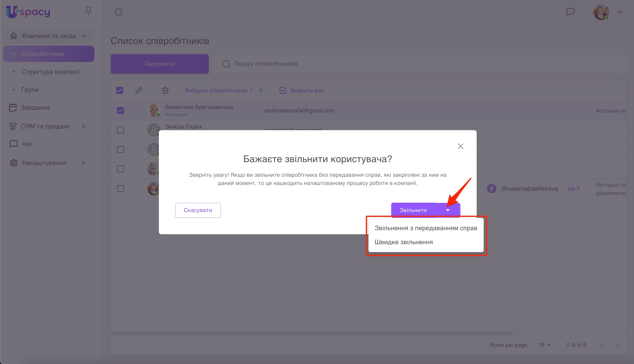The height and width of the screenshot is (364, 634).
Task: Click the Facebook icon beside @valeriiabashkirova
Action: pyautogui.click(x=491, y=188)
